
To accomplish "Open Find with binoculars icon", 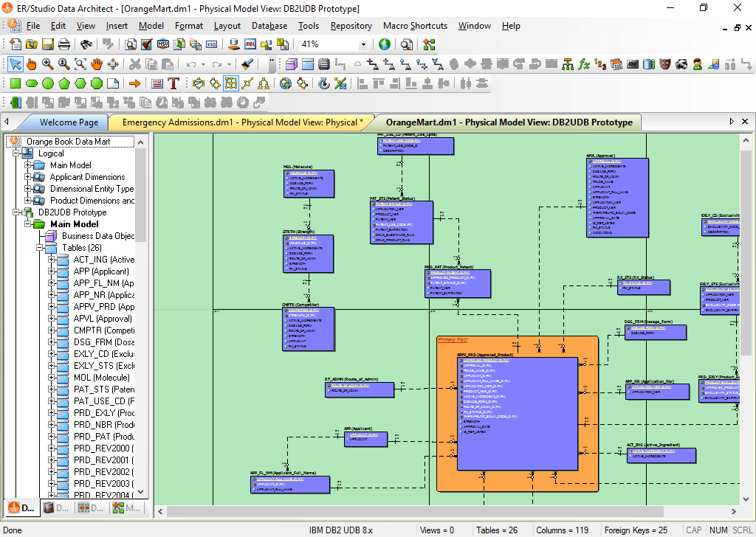I will [x=86, y=44].
